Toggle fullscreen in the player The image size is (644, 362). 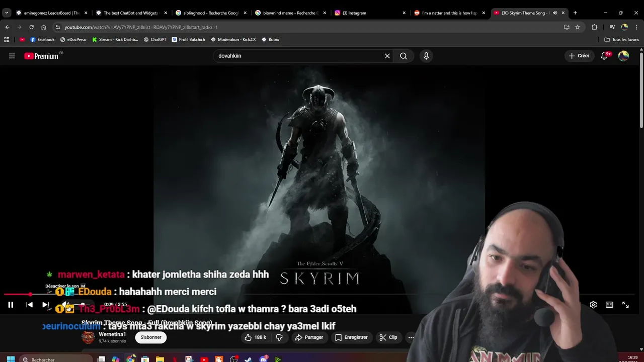(625, 305)
